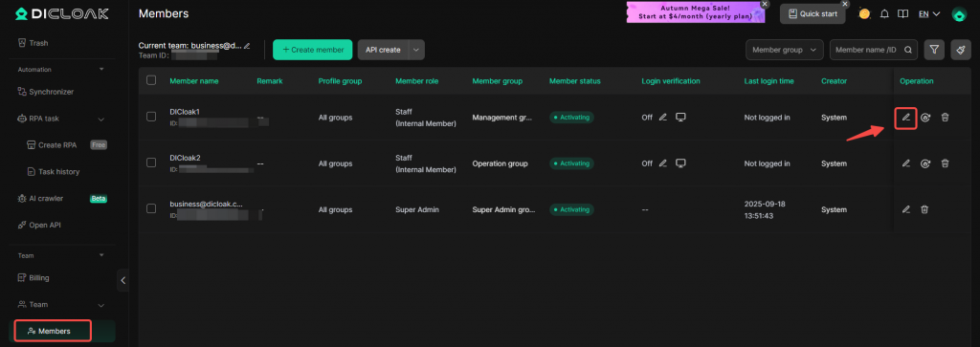Click Super Admin role cell
Screen dimensions: 980x347
(417, 209)
